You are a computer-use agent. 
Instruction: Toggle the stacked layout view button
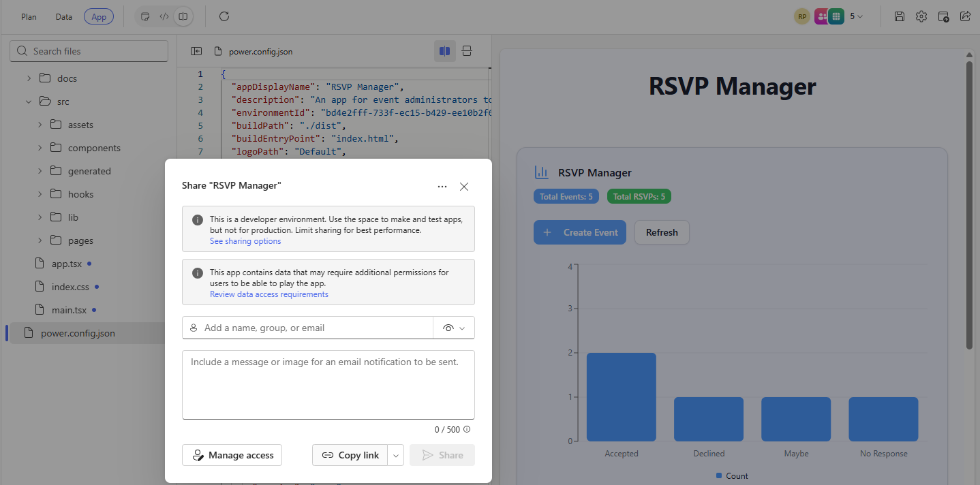point(467,51)
